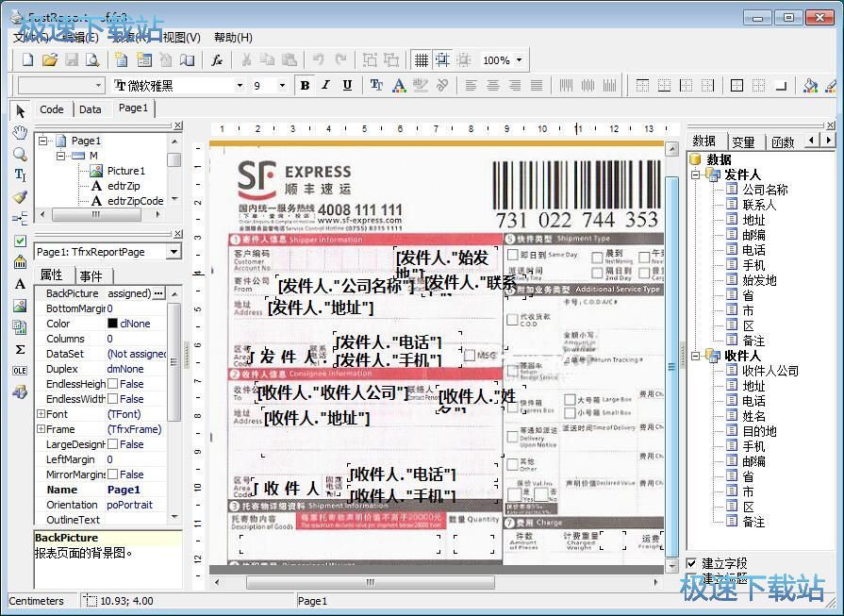The width and height of the screenshot is (844, 616).
Task: Toggle the MirrorMargins False checkbox
Action: 112,474
